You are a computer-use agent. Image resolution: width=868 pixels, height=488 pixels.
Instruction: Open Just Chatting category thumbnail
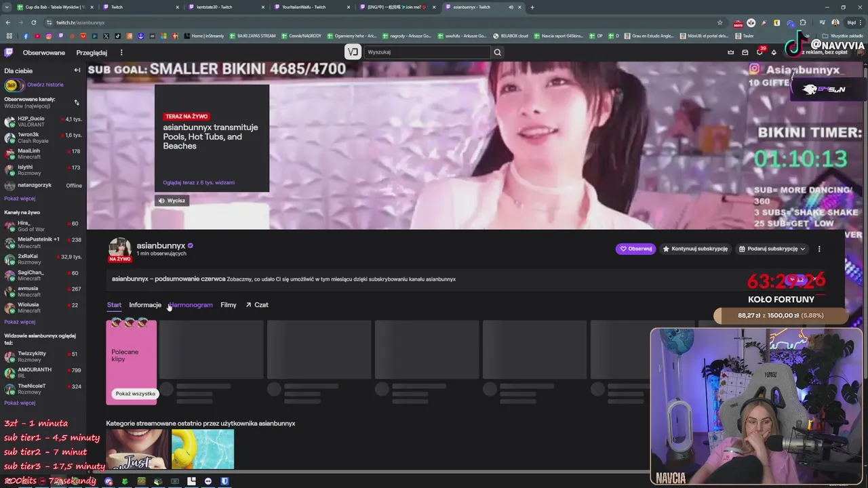[x=137, y=449]
